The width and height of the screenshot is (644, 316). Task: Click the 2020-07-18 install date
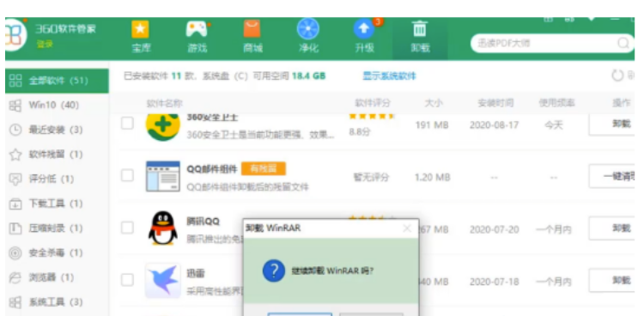point(495,282)
